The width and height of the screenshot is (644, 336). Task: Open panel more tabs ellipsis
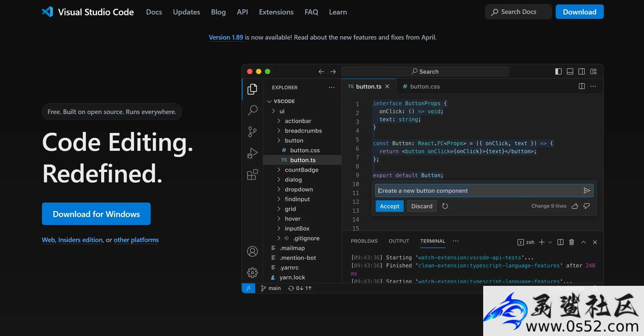[456, 241]
